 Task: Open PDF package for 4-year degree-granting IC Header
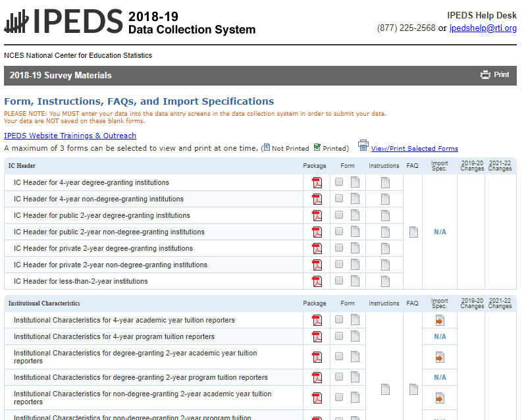coord(317,183)
